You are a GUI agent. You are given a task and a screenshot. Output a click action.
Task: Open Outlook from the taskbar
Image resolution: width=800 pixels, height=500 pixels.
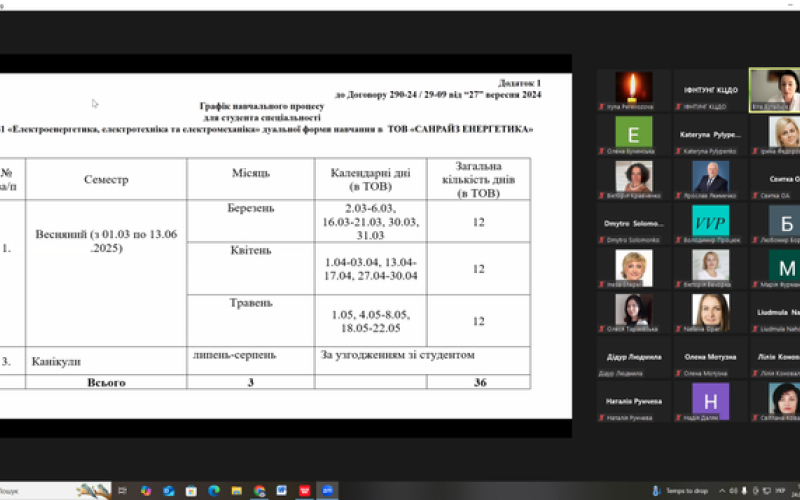pos(168,491)
